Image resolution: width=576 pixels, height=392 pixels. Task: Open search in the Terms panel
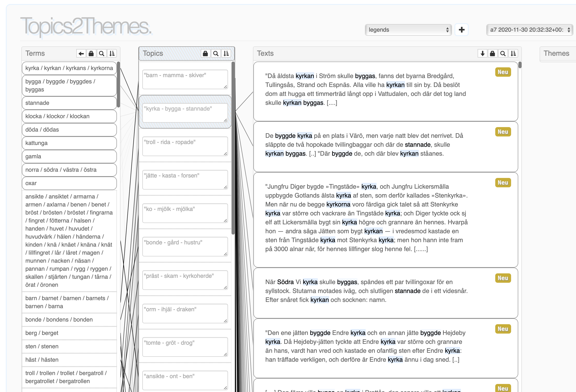coord(102,54)
